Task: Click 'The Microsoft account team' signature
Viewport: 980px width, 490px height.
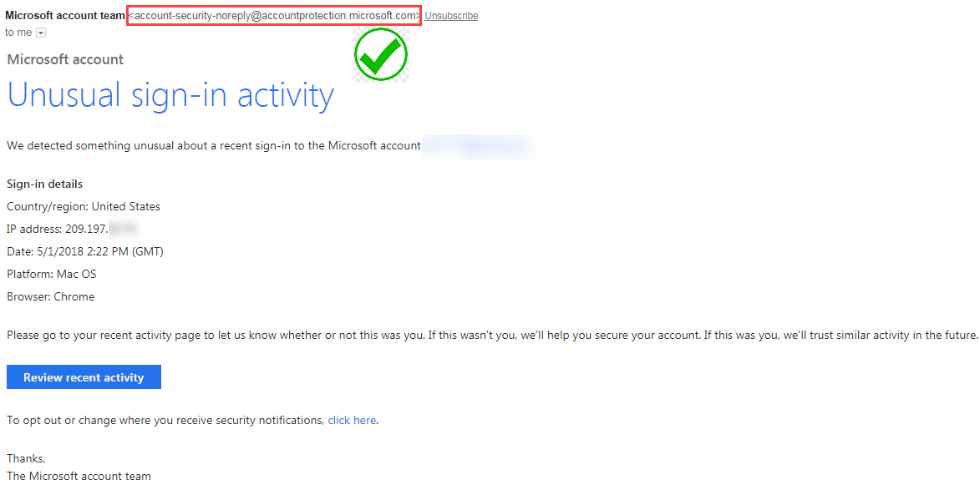Action: (x=79, y=476)
